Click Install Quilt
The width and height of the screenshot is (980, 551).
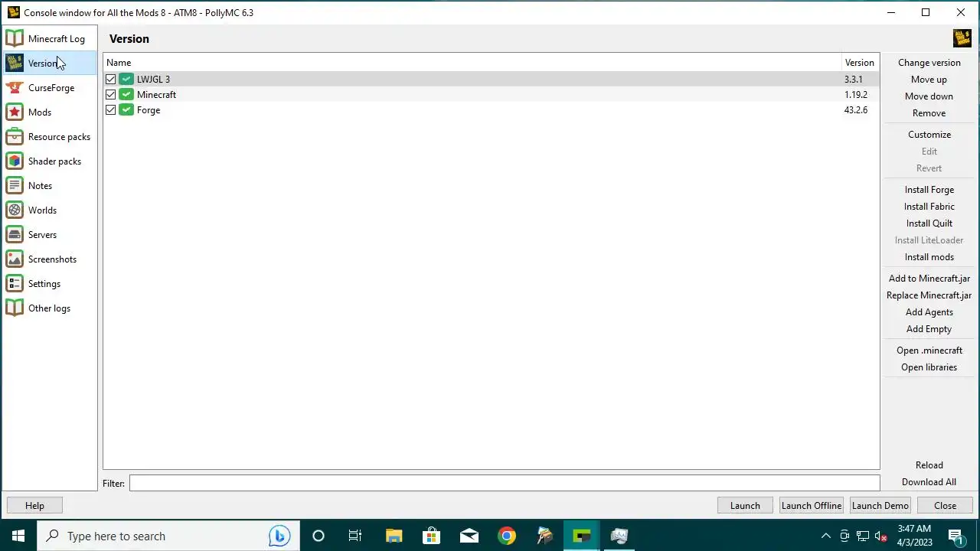[x=929, y=223]
